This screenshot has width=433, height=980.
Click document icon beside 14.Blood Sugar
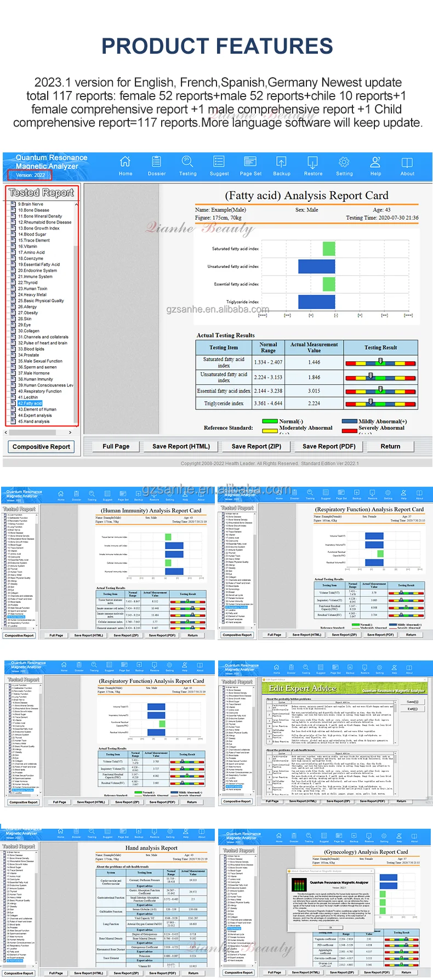[14, 234]
